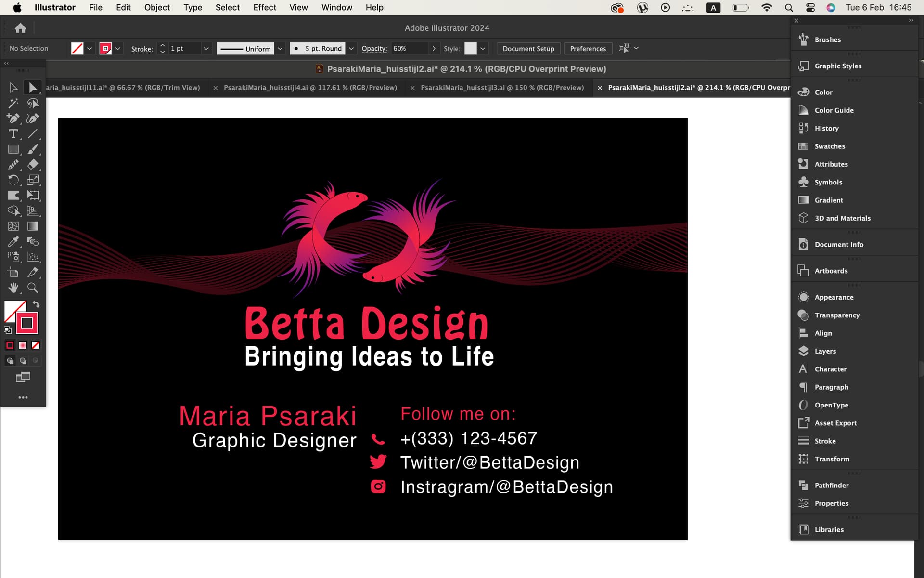
Task: Select the Line Segment tool
Action: point(33,134)
